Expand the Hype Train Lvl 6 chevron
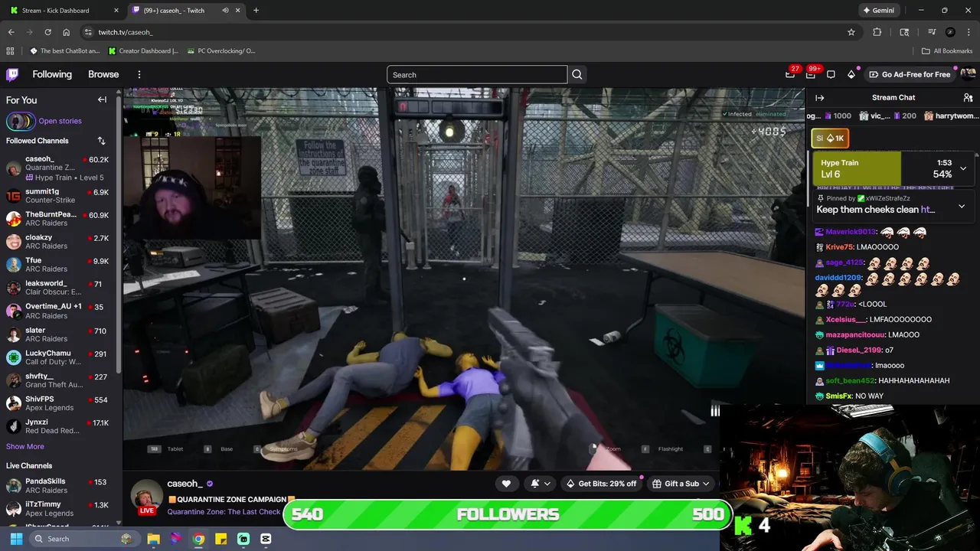This screenshot has width=980, height=551. 963,168
